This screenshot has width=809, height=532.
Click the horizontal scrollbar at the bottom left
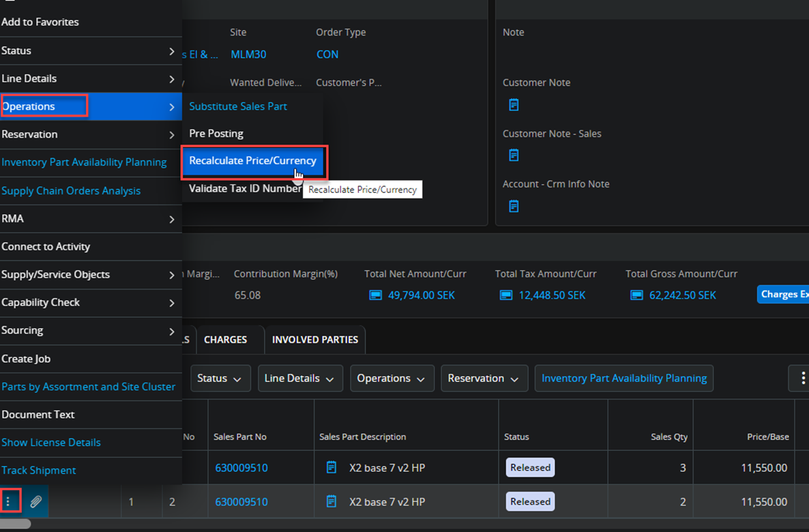pos(15,524)
